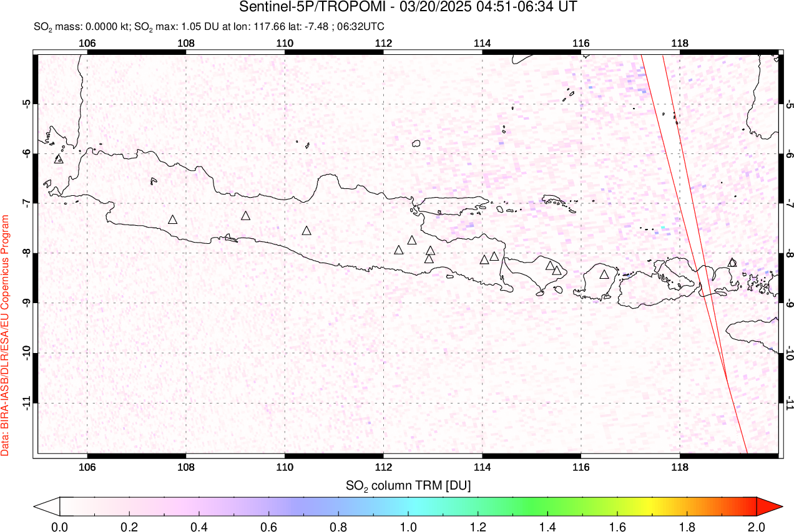The image size is (794, 532).
Task: Click the top axis longitude label 118
Action: coord(679,43)
